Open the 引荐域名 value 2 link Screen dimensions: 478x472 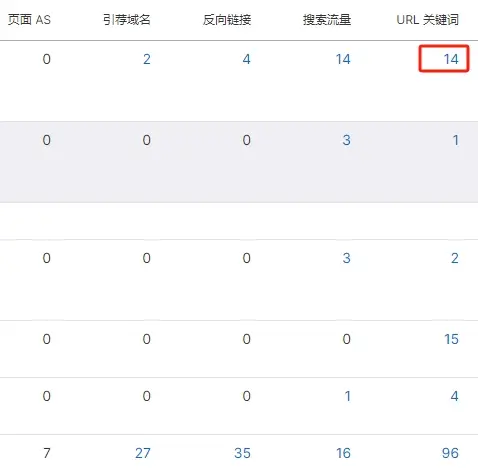pos(147,59)
